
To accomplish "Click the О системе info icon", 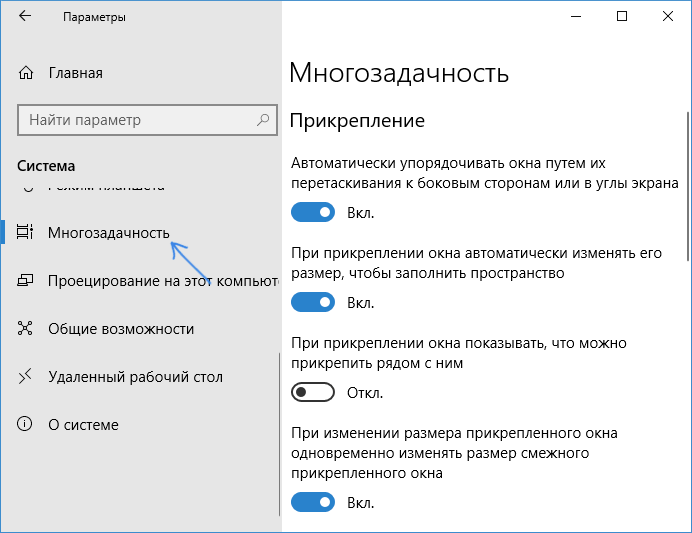I will 25,424.
